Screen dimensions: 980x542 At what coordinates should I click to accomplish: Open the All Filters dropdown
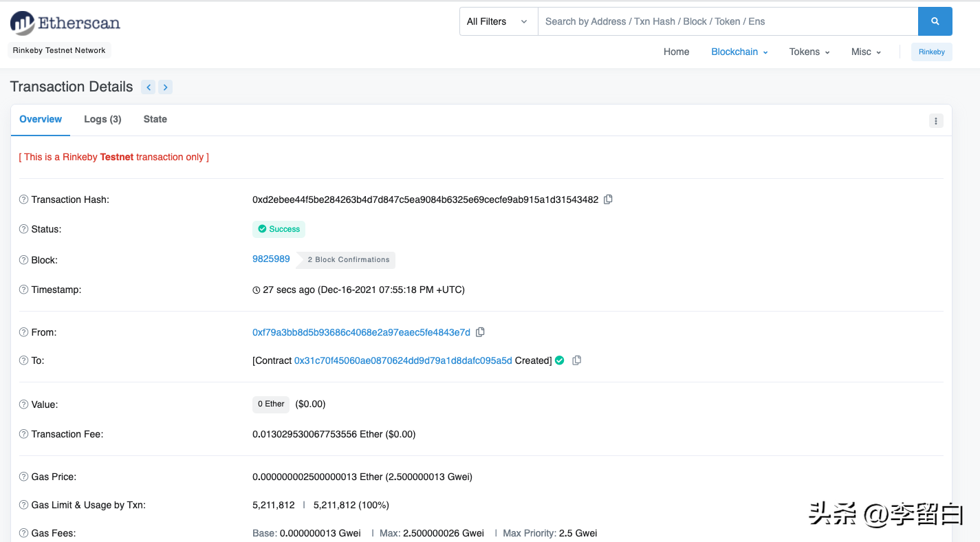pyautogui.click(x=498, y=21)
